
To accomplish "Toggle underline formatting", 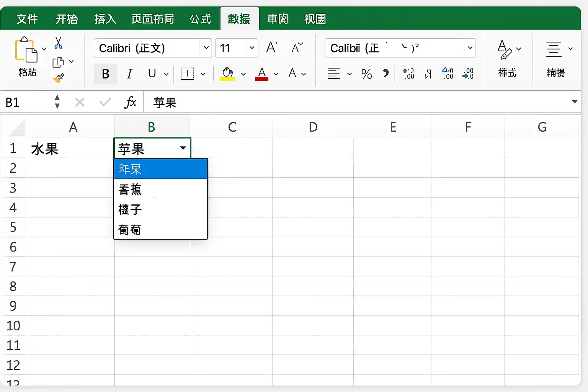I will pyautogui.click(x=152, y=73).
